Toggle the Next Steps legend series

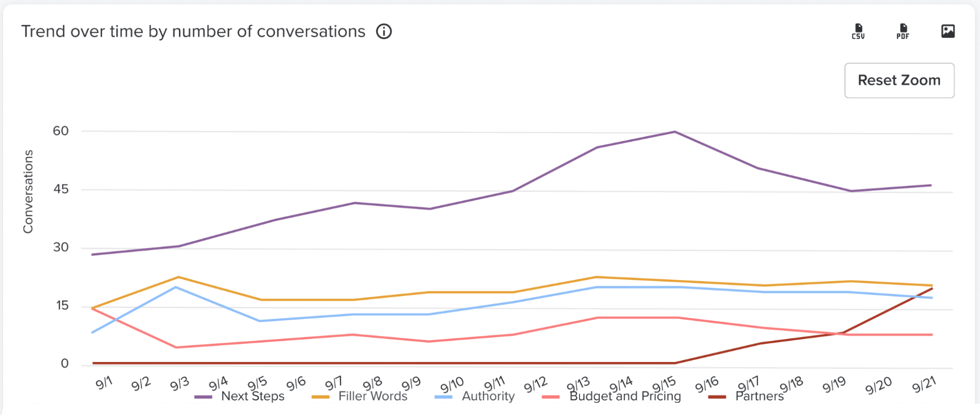pyautogui.click(x=252, y=396)
